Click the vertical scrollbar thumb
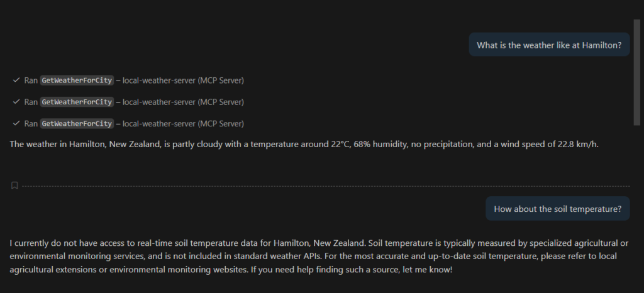The image size is (644, 293). coord(637,72)
